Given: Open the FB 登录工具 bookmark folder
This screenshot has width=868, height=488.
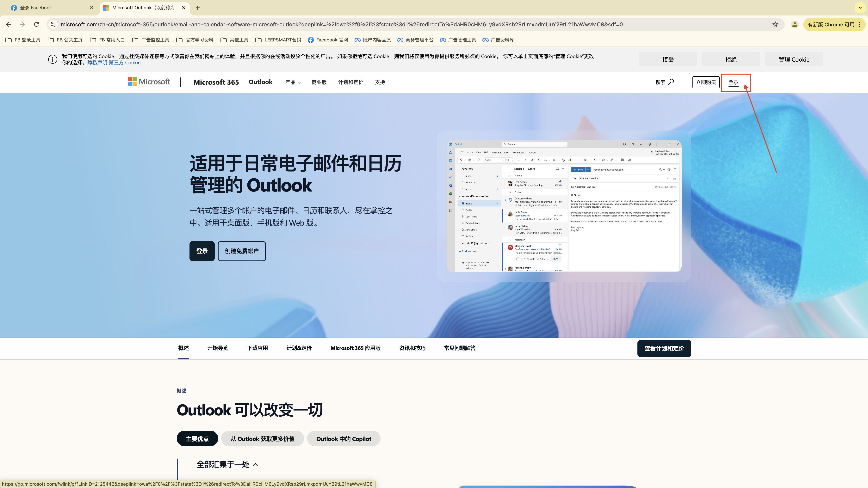Looking at the screenshot, I should 23,40.
